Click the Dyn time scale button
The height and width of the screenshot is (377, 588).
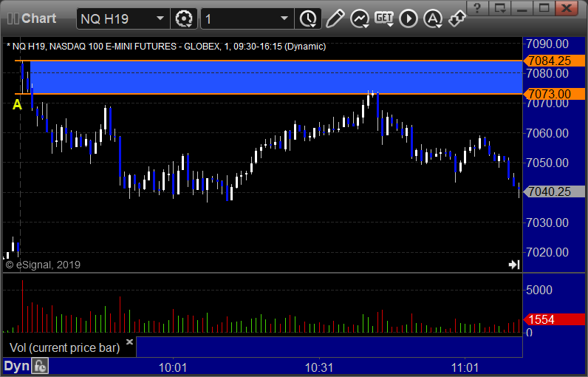16,366
